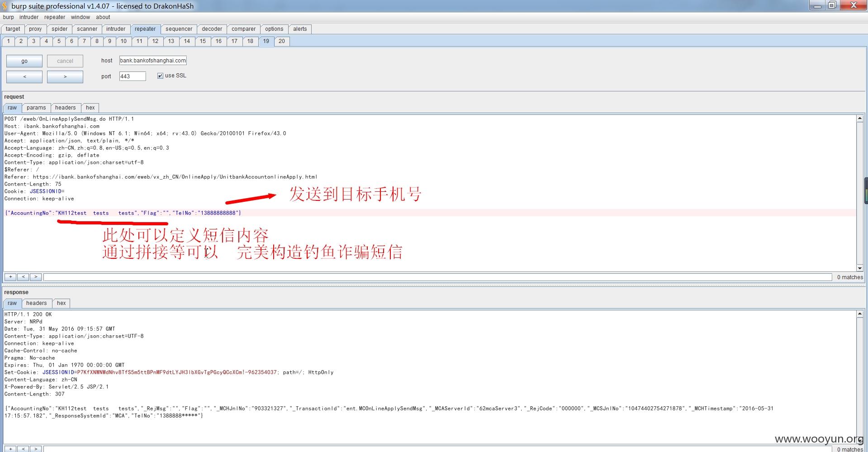Select the request raw tab
This screenshot has height=452, width=868.
click(x=12, y=108)
